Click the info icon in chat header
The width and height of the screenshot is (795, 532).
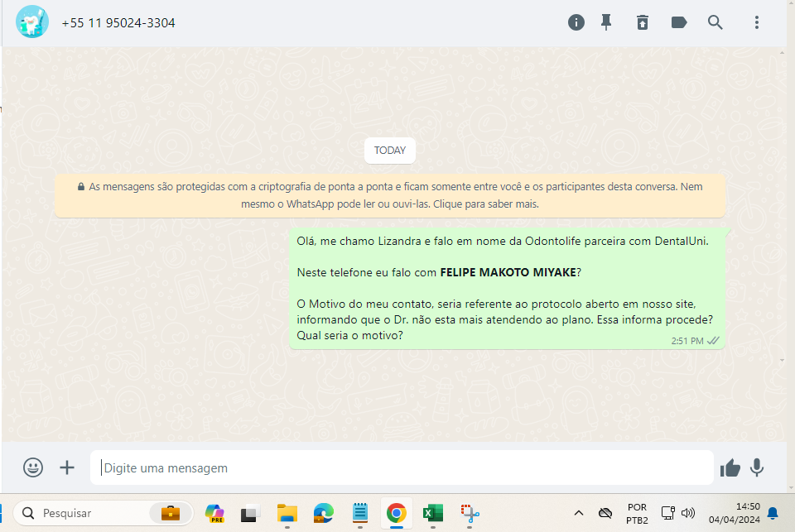pyautogui.click(x=576, y=22)
